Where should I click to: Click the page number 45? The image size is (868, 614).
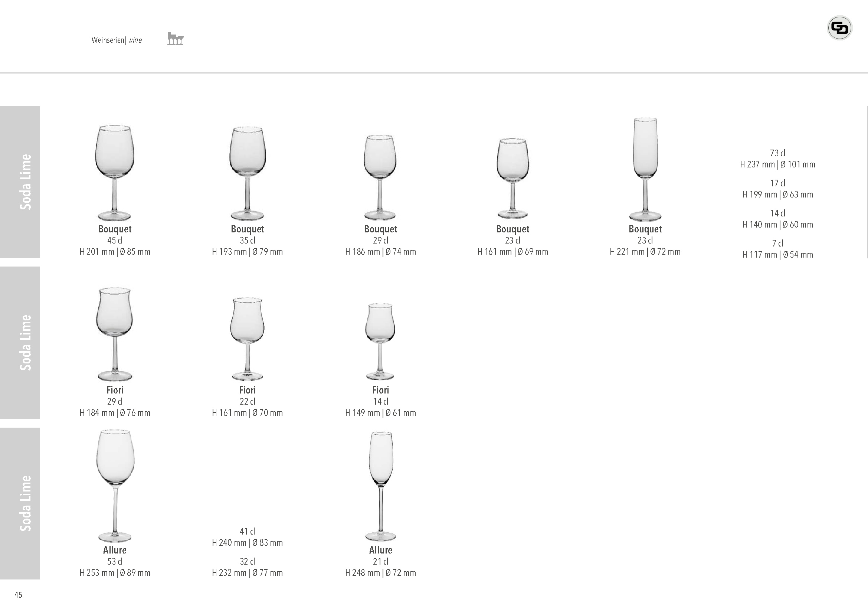pos(19,595)
